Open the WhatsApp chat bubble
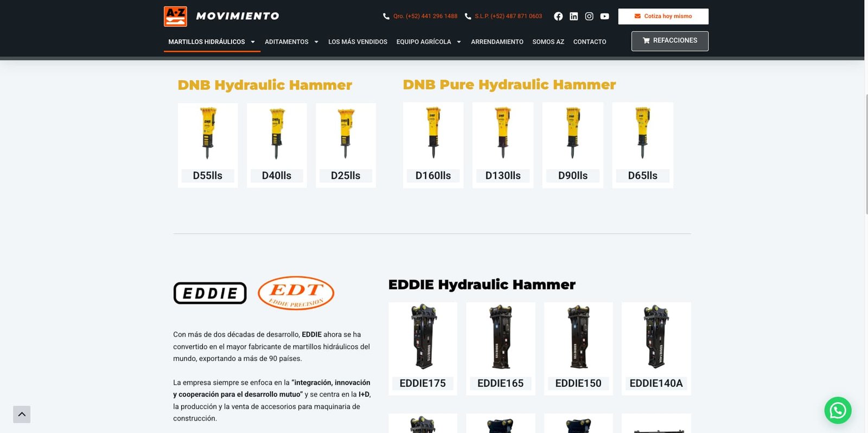The width and height of the screenshot is (868, 433). click(x=838, y=410)
